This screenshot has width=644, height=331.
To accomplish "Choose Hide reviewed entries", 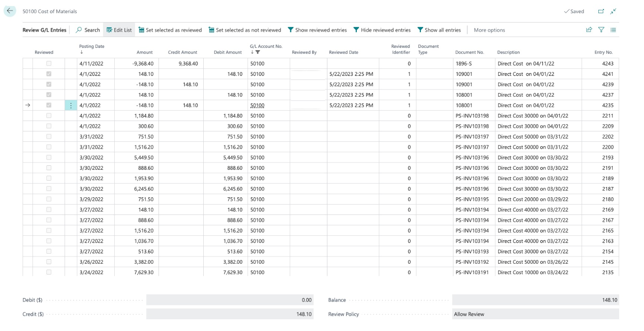I will click(x=382, y=30).
